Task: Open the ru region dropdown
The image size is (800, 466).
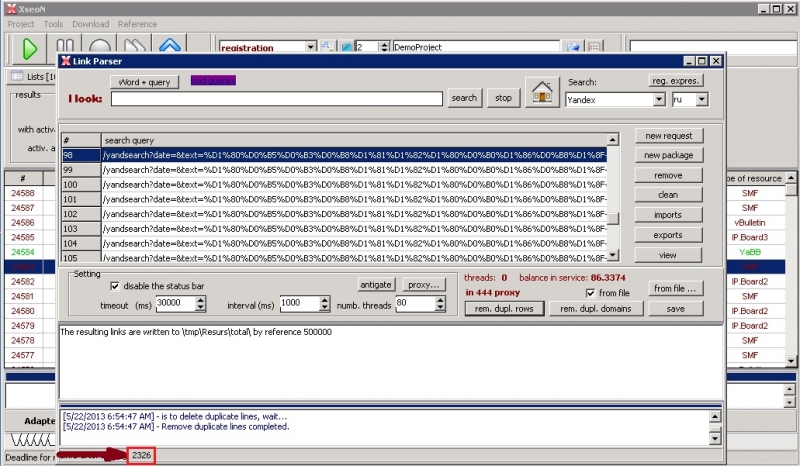Action: [x=702, y=100]
